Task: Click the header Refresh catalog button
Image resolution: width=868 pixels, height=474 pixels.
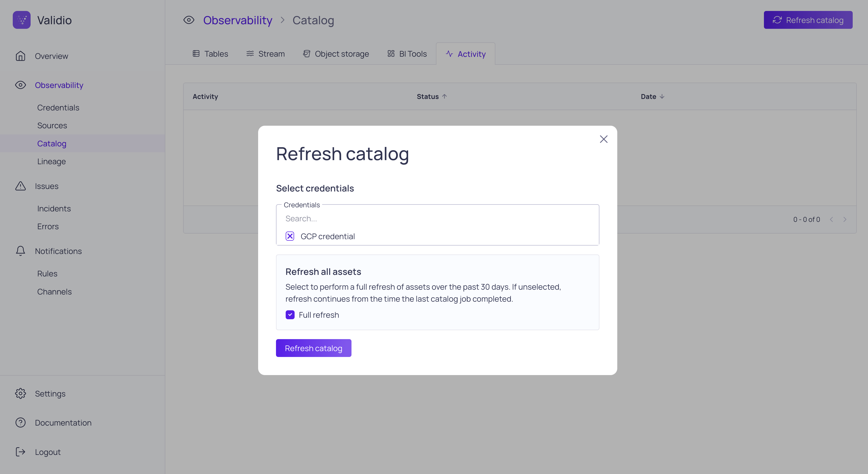Action: click(x=808, y=20)
